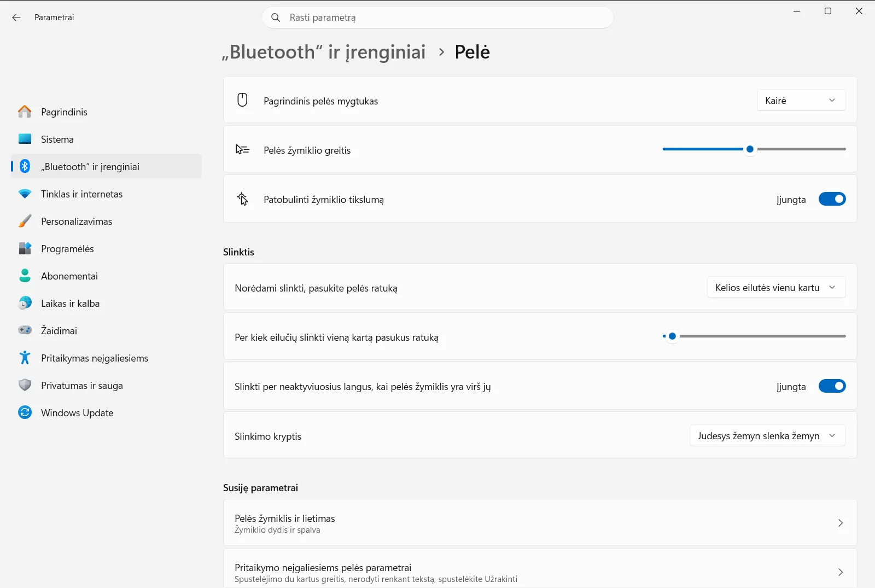
Task: Click the Pelės žymiklio greitis slider
Action: tap(754, 149)
